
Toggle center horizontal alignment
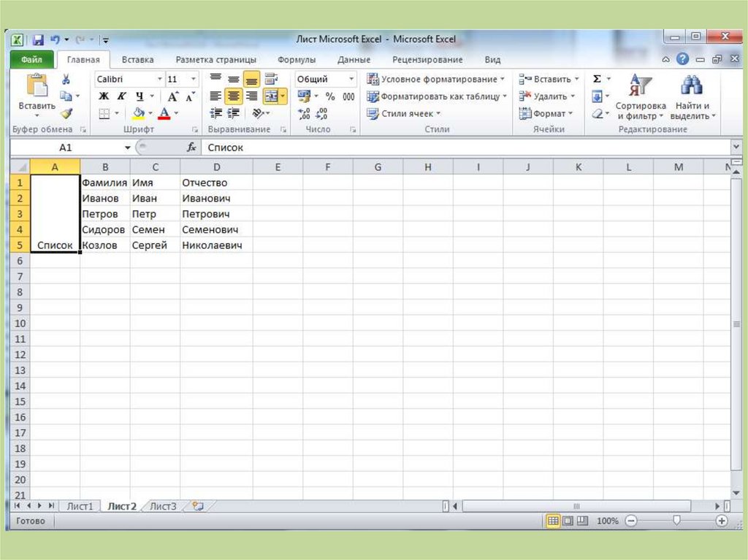point(233,96)
